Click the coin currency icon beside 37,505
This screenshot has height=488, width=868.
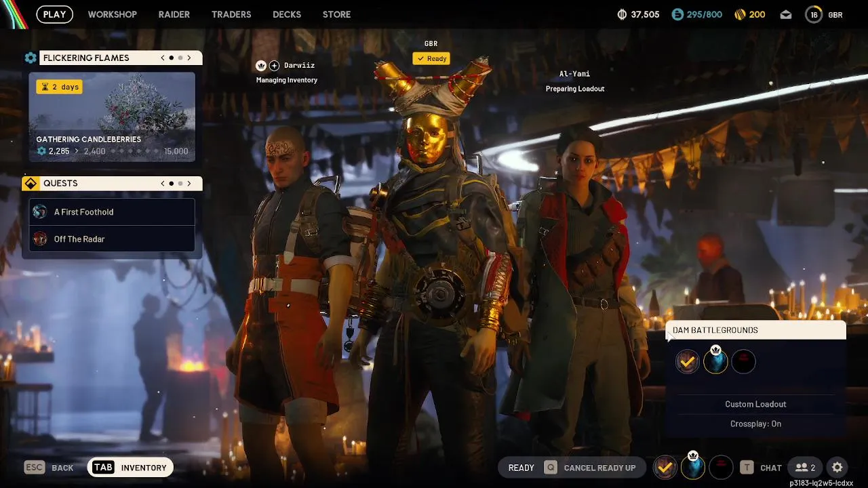[622, 14]
